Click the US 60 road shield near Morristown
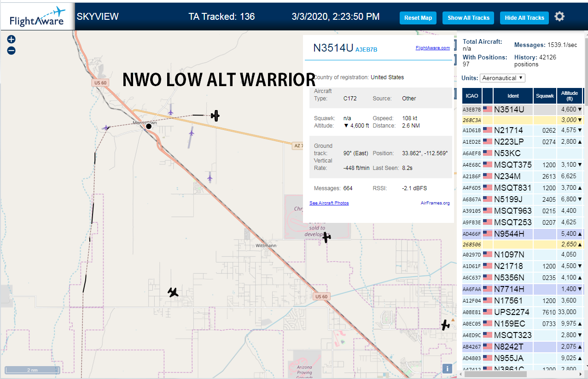The image size is (588, 379). 99,83
